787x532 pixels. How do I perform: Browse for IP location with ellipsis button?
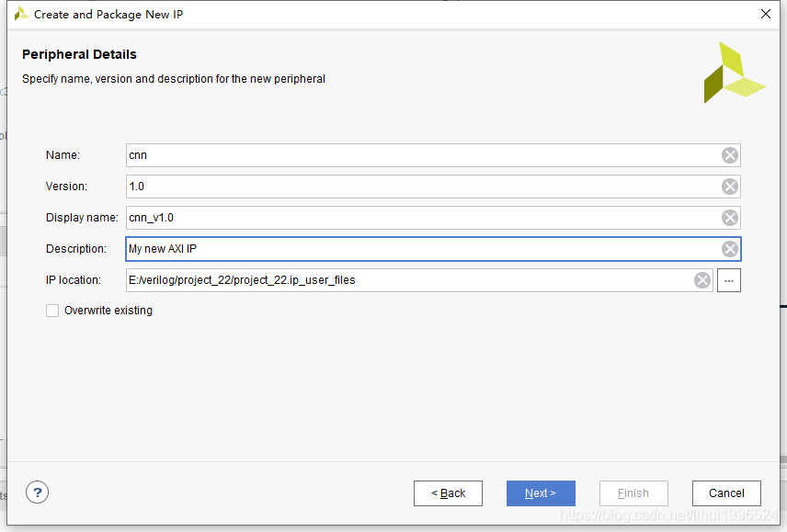(x=729, y=280)
